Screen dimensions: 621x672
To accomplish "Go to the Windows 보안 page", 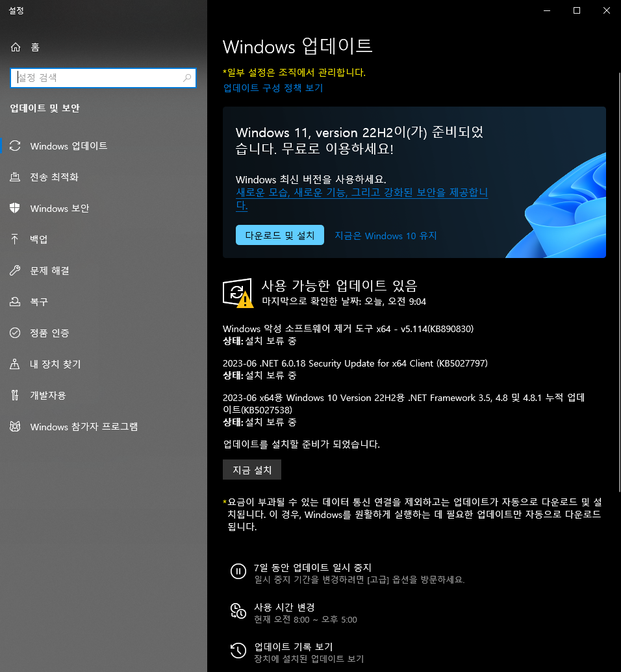I will 104,208.
